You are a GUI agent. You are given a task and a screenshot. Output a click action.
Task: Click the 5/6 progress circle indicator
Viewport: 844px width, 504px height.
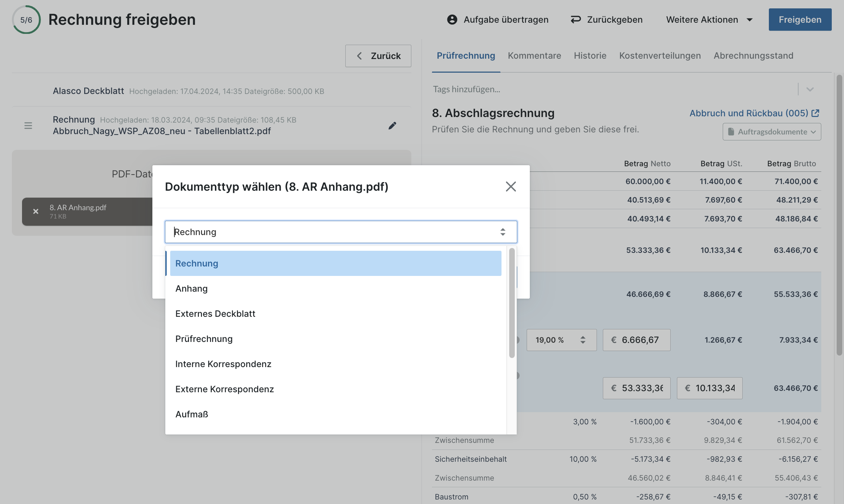(26, 20)
